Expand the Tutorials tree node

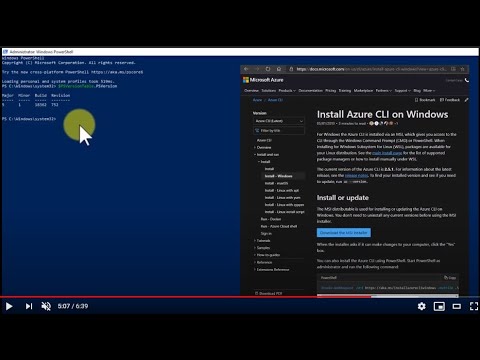(263, 241)
